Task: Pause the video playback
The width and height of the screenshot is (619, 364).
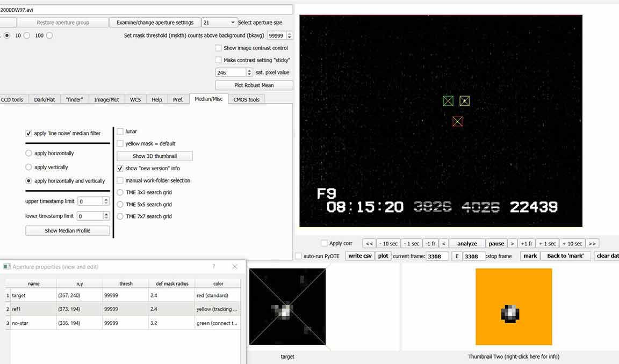Action: pos(496,243)
